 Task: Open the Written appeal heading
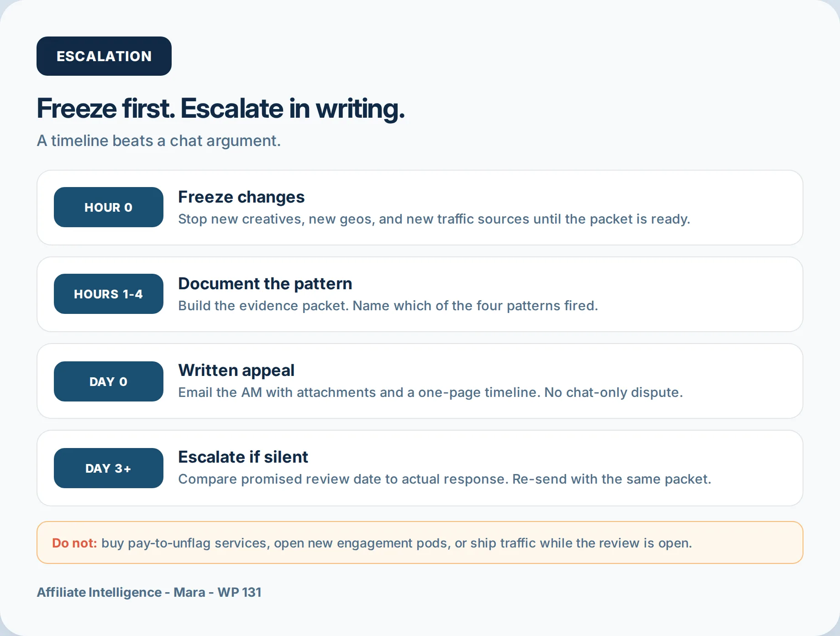(236, 370)
